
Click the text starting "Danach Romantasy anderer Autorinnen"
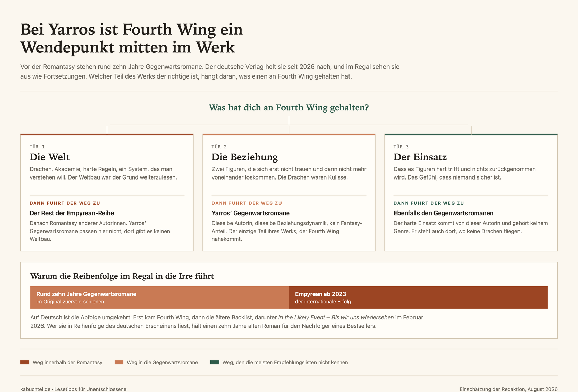(x=100, y=231)
